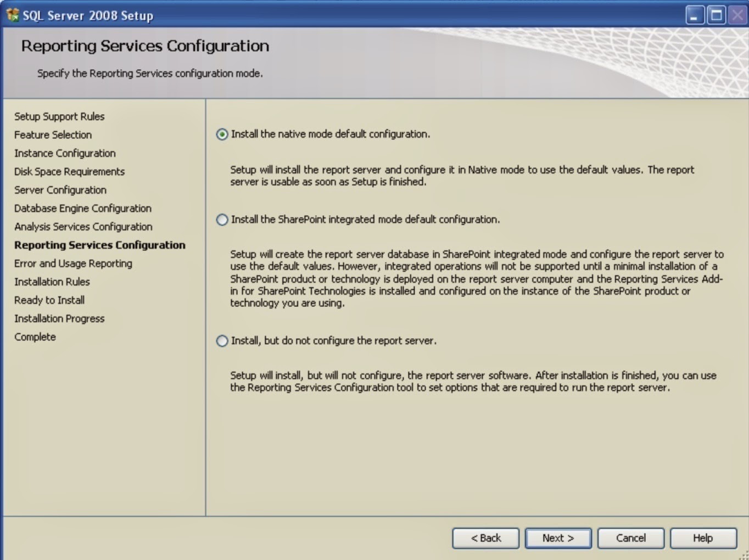Go to Setup Support Rules step
Image resolution: width=749 pixels, height=560 pixels.
59,116
